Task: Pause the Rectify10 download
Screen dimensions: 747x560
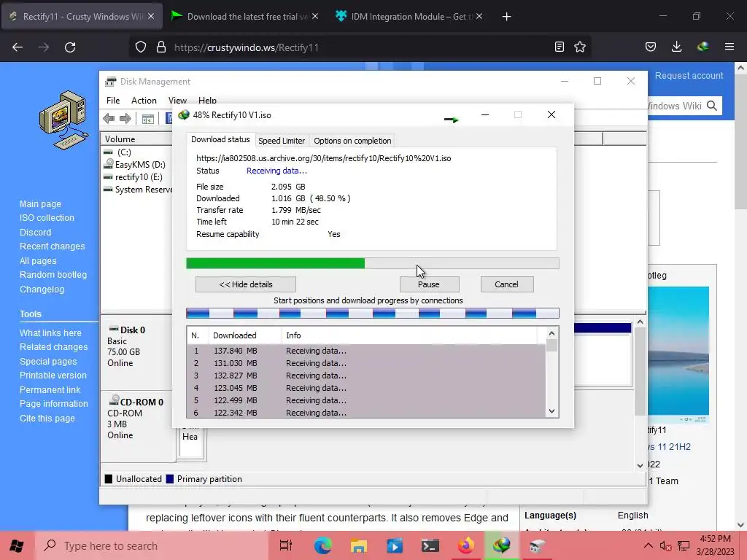Action: [x=429, y=284]
